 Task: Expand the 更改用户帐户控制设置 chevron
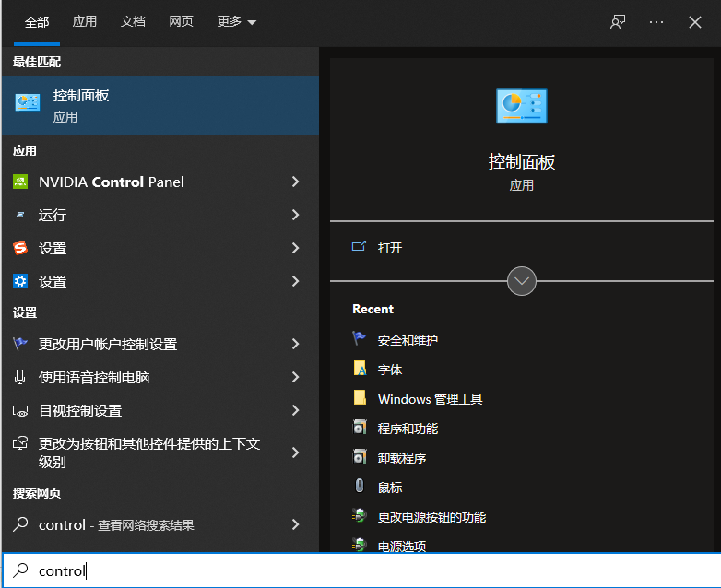point(295,344)
